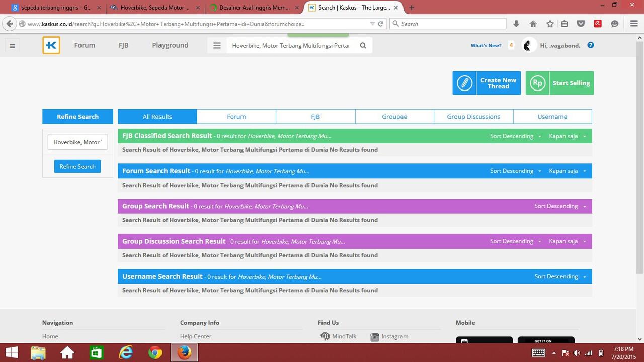Click the MindTalk icon in footer
This screenshot has height=362, width=644.
tap(325, 336)
